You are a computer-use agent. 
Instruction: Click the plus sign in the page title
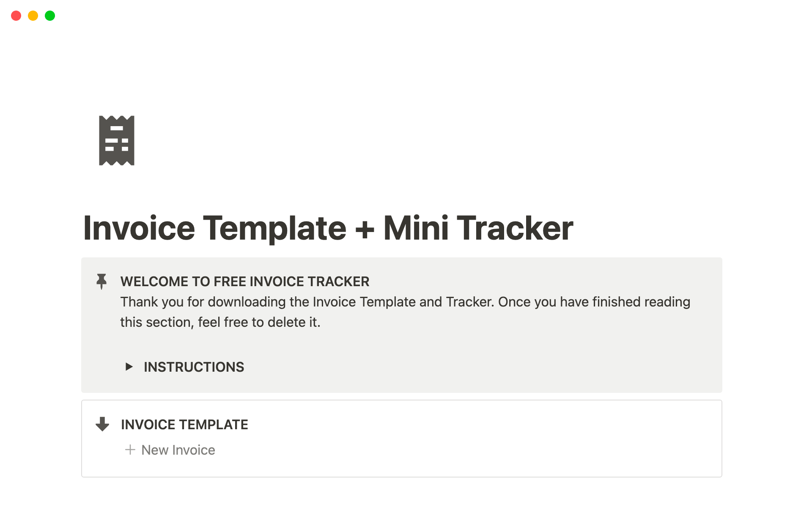click(365, 229)
